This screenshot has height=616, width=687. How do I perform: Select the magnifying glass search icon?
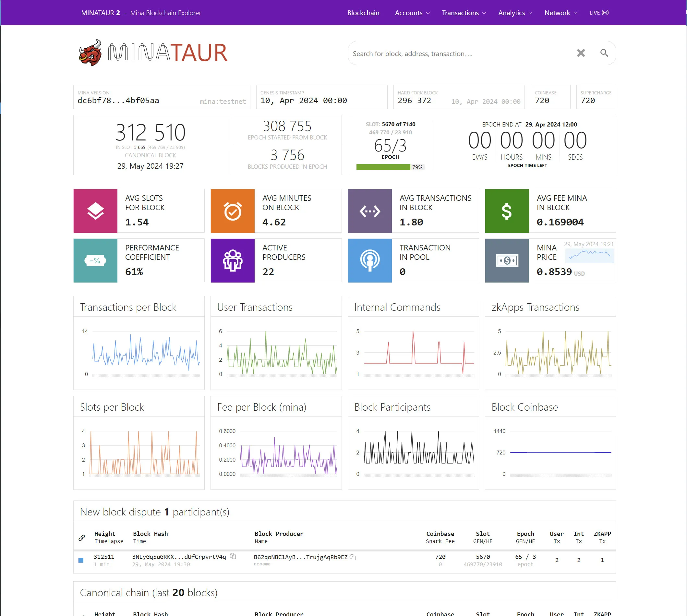(604, 53)
